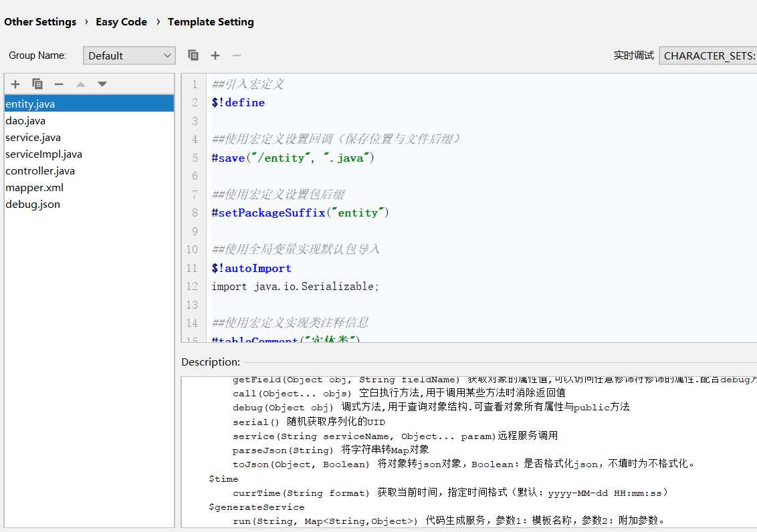Click the 使用宏定义实现类注释信息 comment
Screen dimensions: 757x532
290,323
